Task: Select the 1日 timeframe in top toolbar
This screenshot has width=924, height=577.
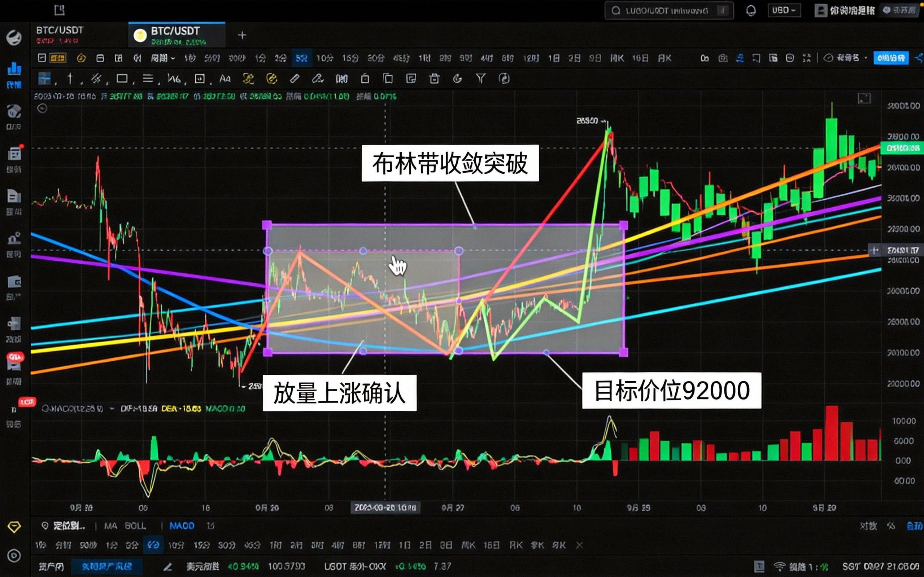Action: coord(554,58)
